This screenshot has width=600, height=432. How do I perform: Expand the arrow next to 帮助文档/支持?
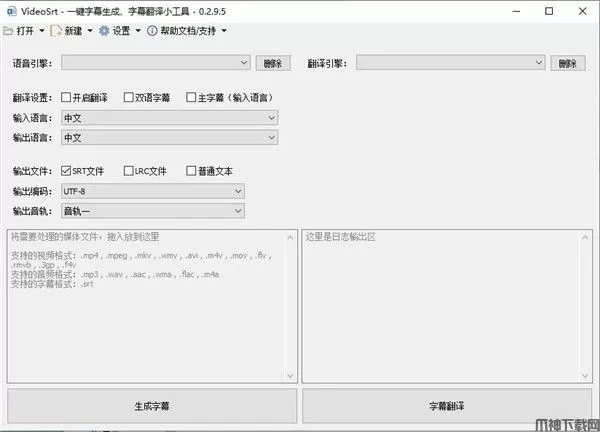tap(224, 31)
